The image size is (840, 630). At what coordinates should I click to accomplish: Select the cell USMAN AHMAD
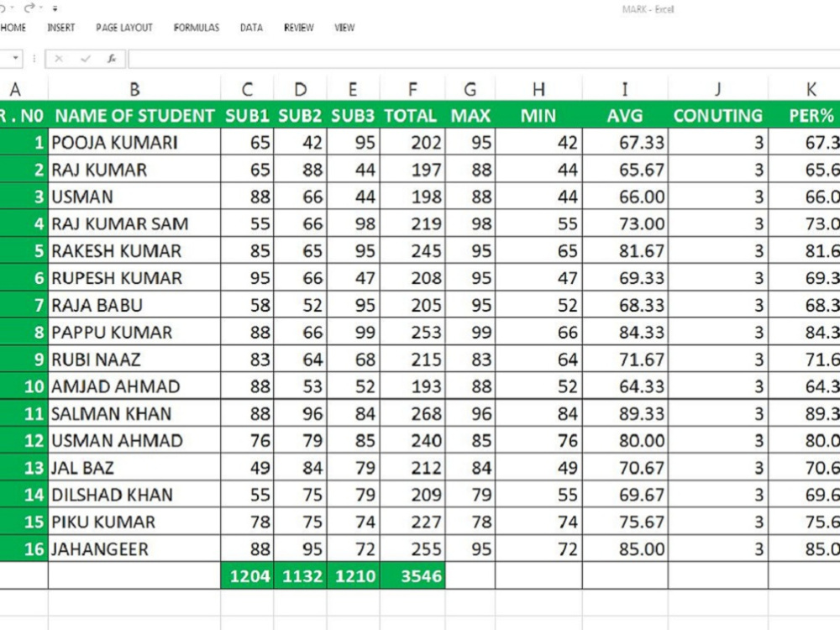pos(134,440)
